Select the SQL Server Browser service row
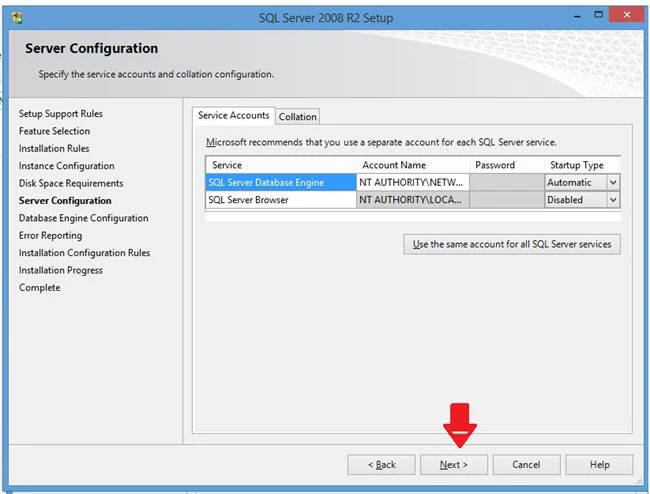 pyautogui.click(x=281, y=200)
